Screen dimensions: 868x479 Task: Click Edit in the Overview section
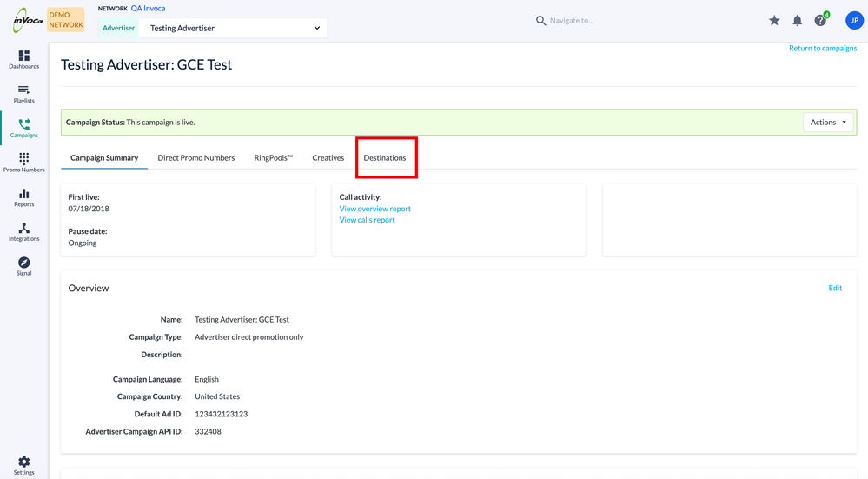(x=835, y=289)
